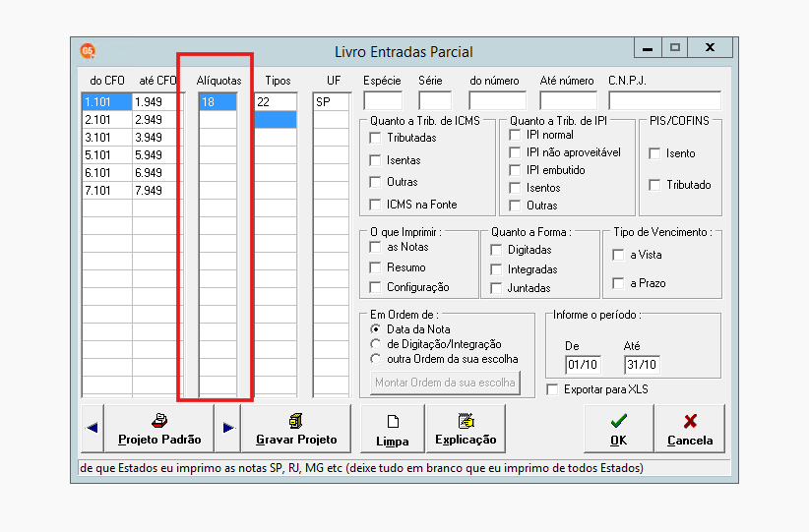This screenshot has width=809, height=532.
Task: Check IPI não aproveitável
Action: click(x=515, y=152)
